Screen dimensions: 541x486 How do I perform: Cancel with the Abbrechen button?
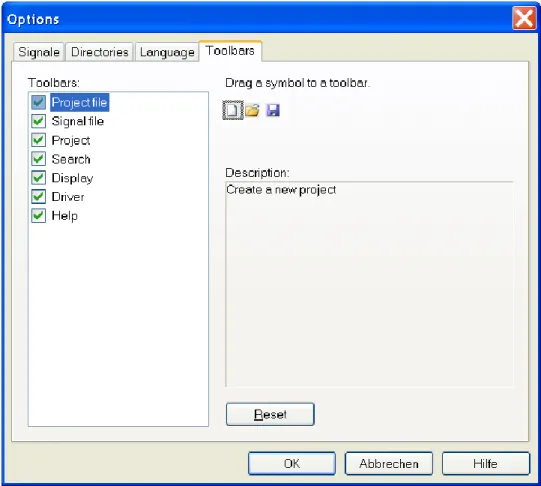[389, 464]
